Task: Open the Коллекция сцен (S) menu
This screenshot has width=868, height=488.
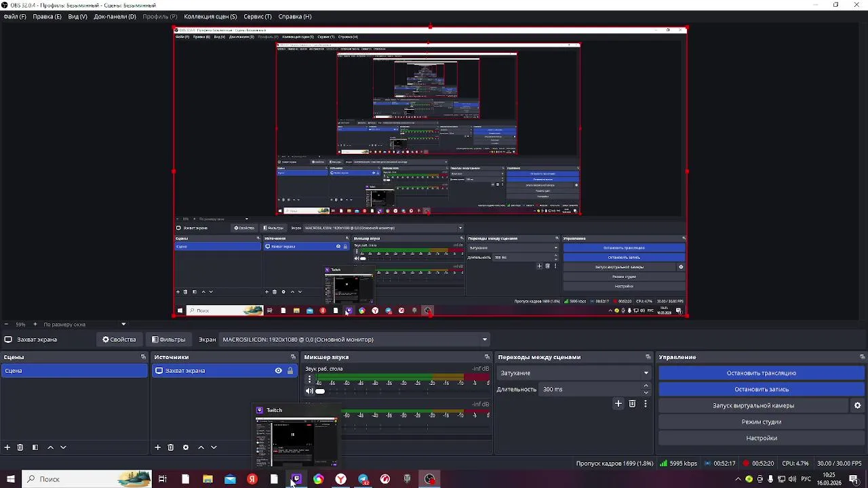Action: click(x=210, y=16)
